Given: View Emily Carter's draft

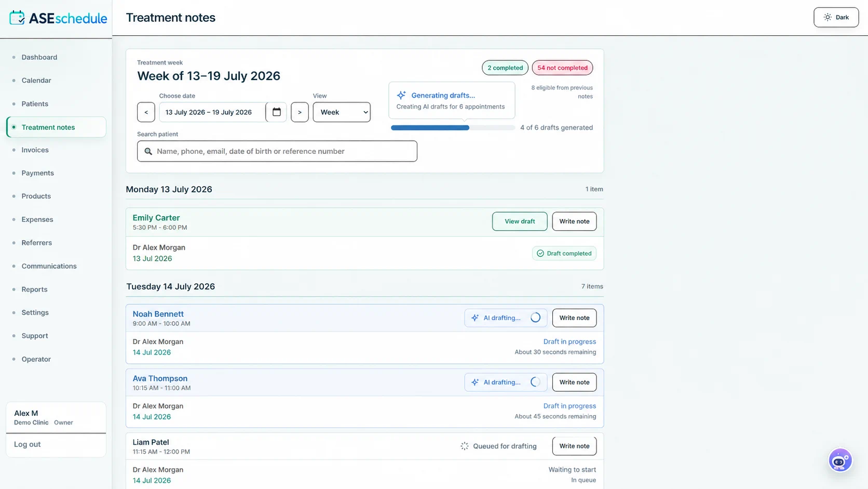Looking at the screenshot, I should (x=520, y=221).
